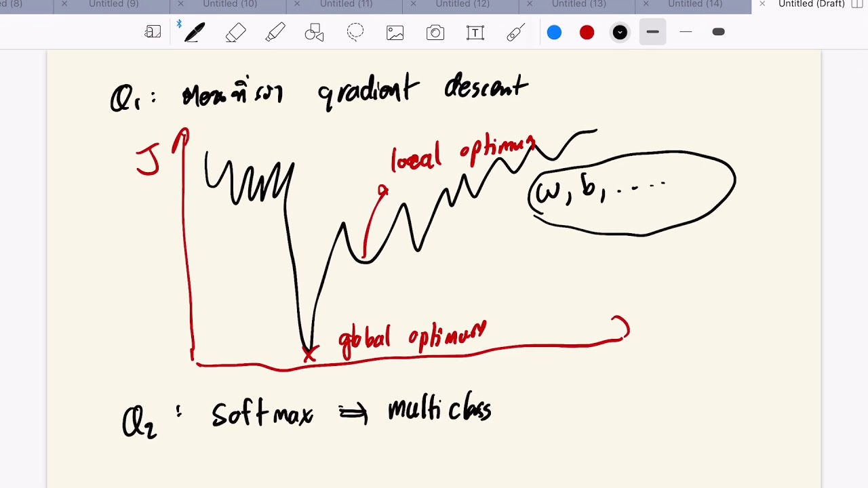Pick the red pen color
868x488 pixels.
pyautogui.click(x=587, y=33)
